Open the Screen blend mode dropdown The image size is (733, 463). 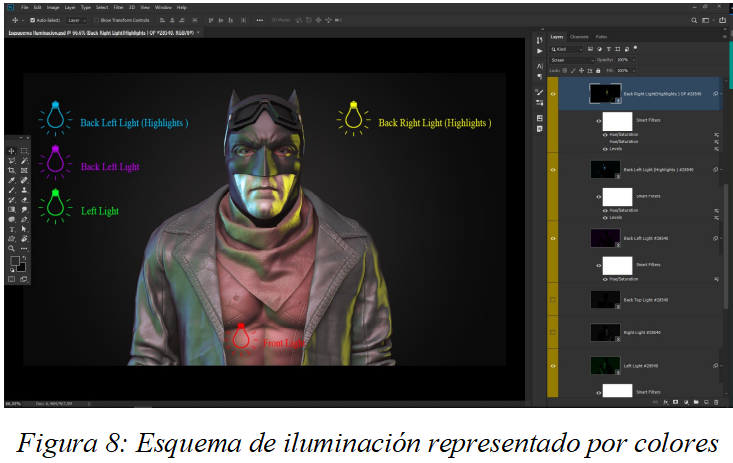click(572, 60)
